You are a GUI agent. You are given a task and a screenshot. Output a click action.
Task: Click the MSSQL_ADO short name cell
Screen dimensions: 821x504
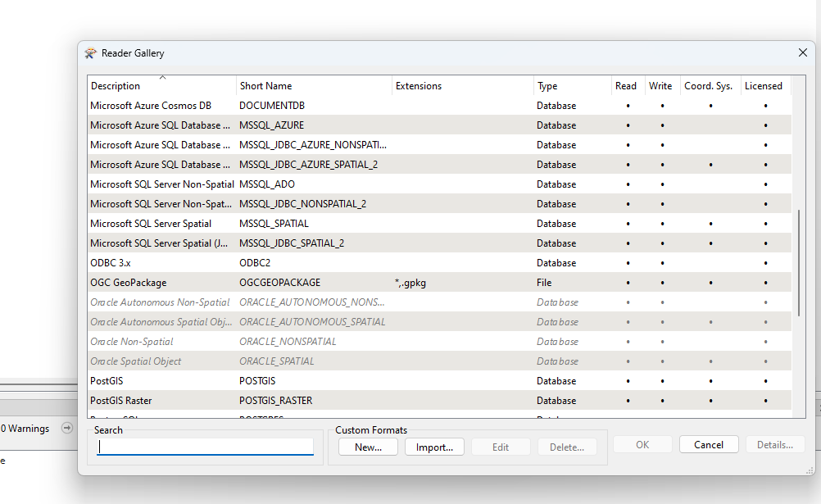267,184
